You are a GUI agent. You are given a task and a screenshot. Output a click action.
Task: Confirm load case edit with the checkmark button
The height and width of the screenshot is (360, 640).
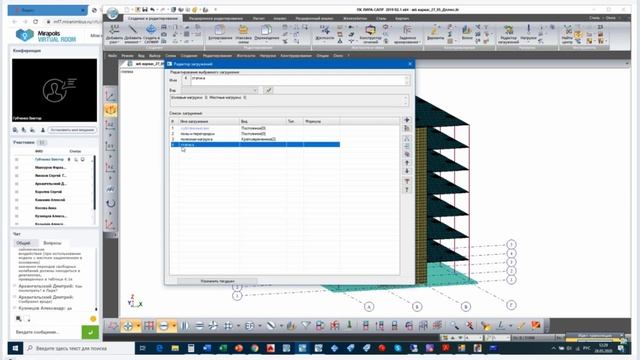269,90
